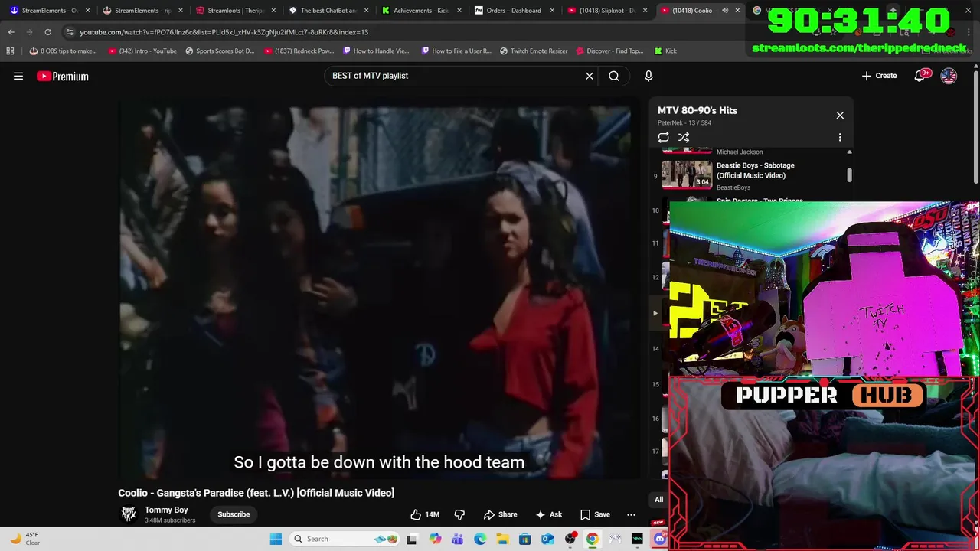Open Discover - Find Top... bookmark
This screenshot has height=551, width=980.
click(x=609, y=51)
